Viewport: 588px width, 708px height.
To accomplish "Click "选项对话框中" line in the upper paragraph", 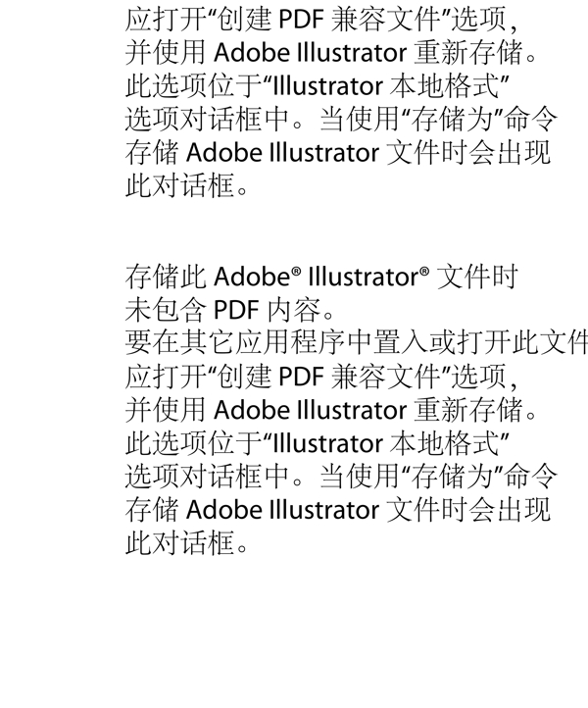I will point(342,119).
